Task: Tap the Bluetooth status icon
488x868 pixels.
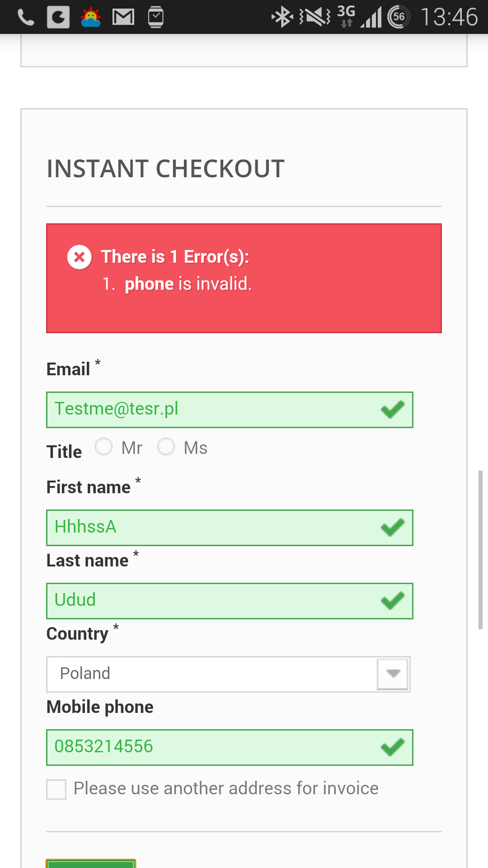Action: pyautogui.click(x=282, y=17)
